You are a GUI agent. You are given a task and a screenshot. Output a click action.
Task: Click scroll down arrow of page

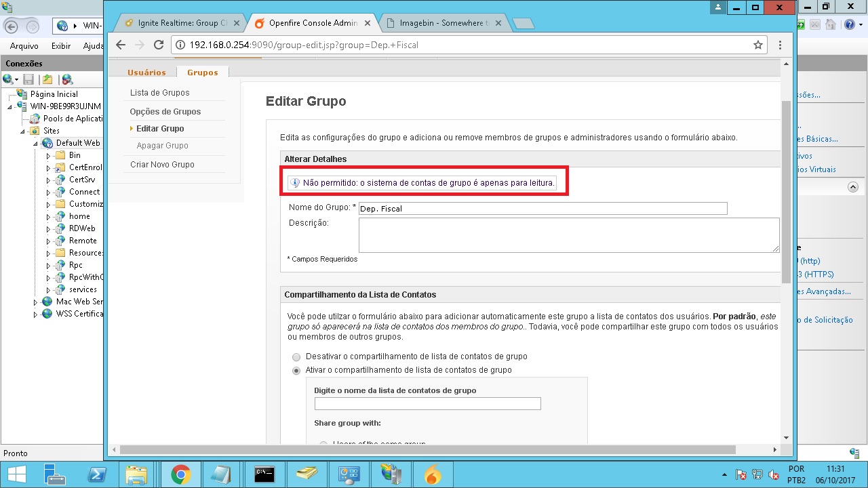tap(786, 438)
